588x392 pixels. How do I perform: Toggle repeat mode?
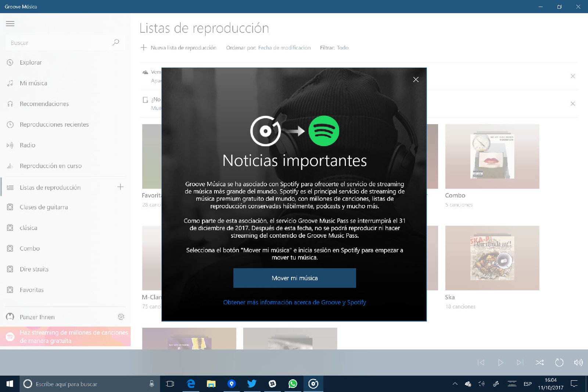(559, 363)
